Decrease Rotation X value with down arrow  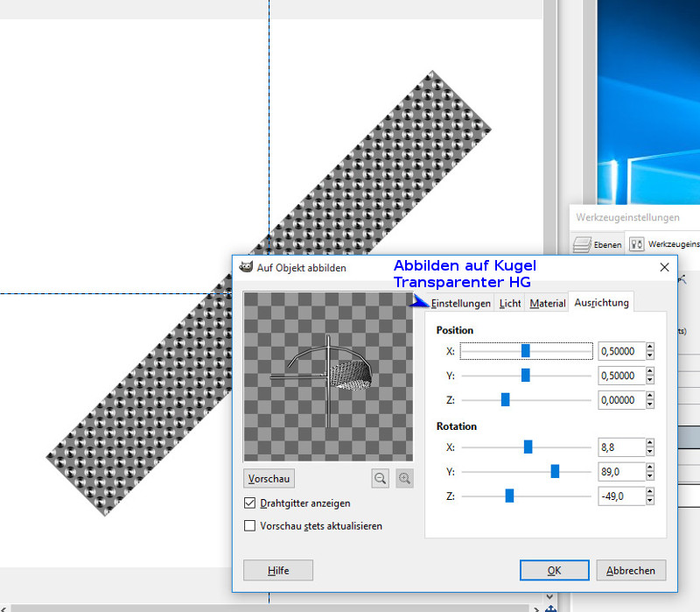coord(650,451)
